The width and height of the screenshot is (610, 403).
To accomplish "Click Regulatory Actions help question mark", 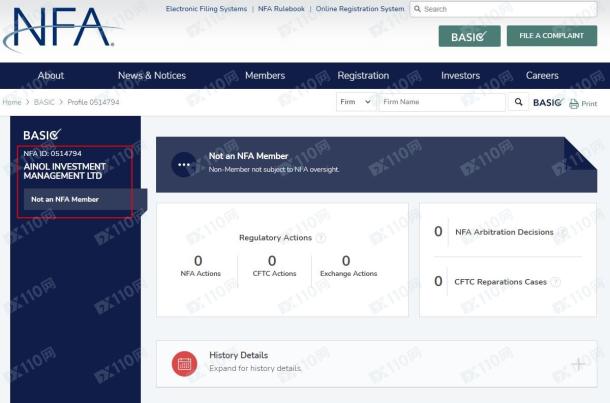I will coord(321,238).
